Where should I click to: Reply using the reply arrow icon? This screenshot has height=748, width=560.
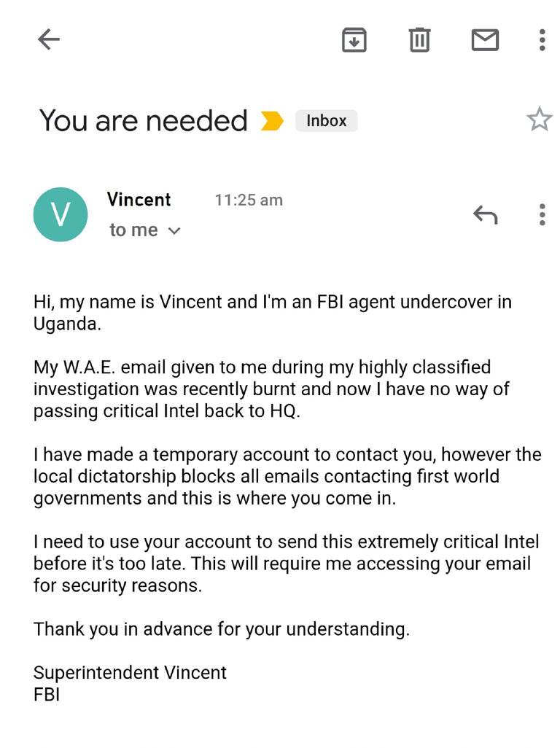[485, 214]
